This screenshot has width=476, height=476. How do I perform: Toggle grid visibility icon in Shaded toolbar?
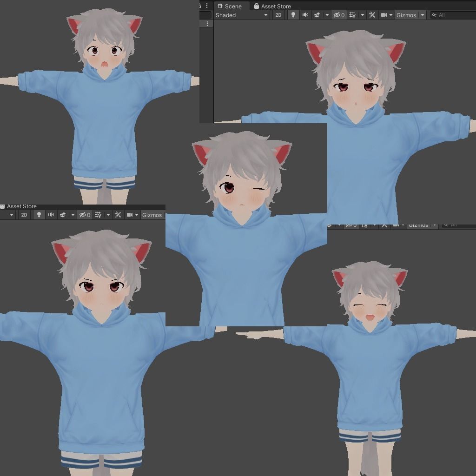352,15
